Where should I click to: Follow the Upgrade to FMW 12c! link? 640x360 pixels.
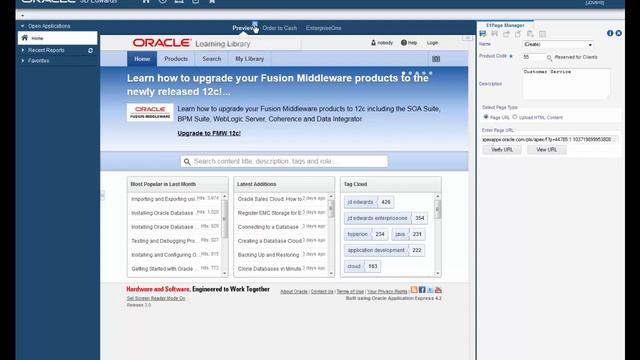click(x=209, y=133)
